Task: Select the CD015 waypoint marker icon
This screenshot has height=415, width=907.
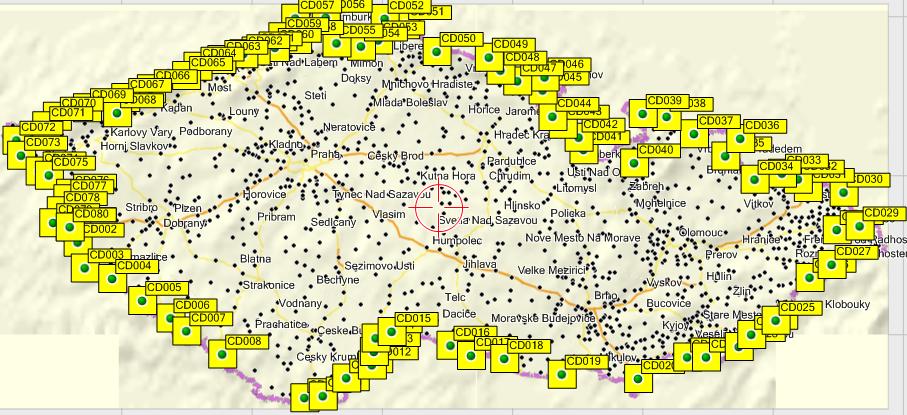Action: tap(390, 333)
